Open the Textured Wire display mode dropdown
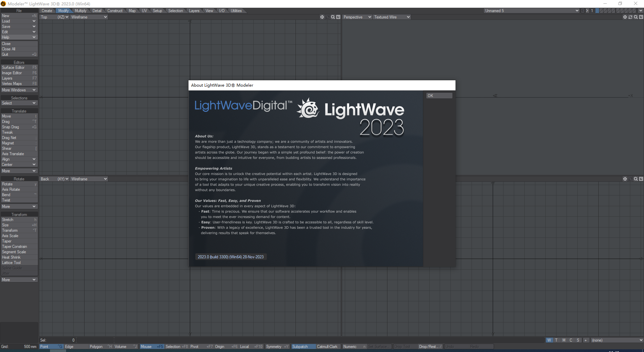Screen dimensions: 644x352 391,17
